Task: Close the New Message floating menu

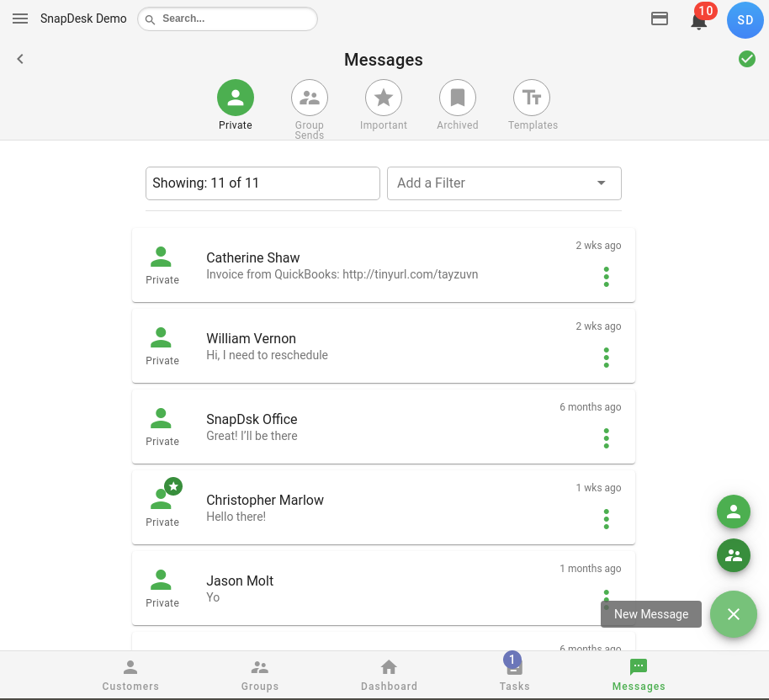Action: (x=733, y=614)
